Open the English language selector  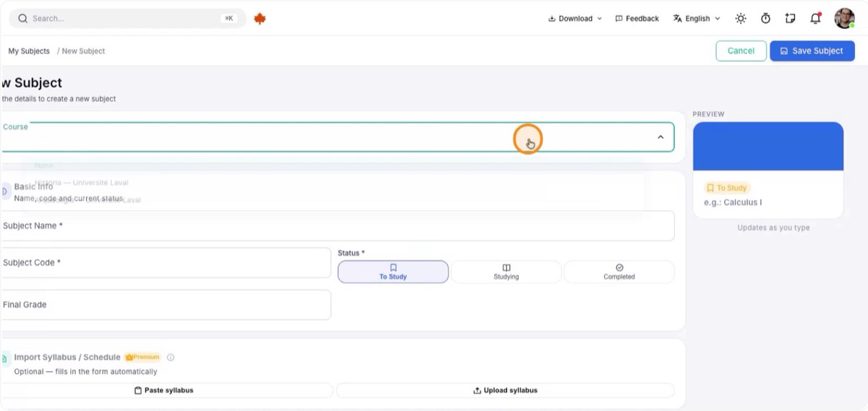[x=697, y=19]
